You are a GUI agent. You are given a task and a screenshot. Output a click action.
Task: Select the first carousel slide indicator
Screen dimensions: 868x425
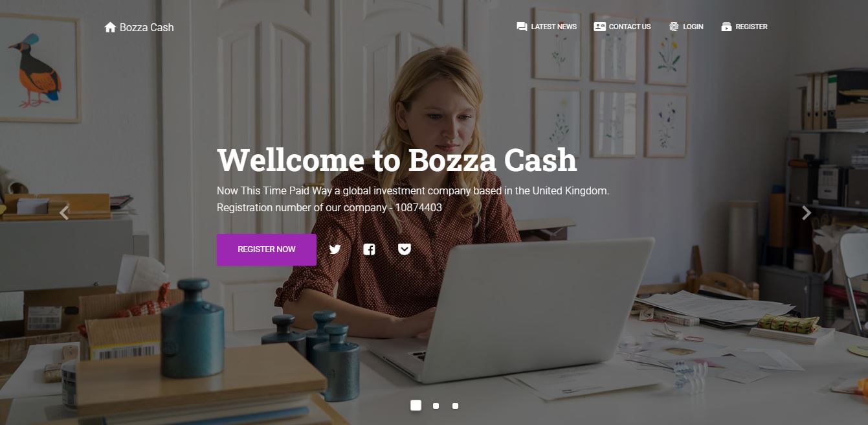(x=416, y=406)
